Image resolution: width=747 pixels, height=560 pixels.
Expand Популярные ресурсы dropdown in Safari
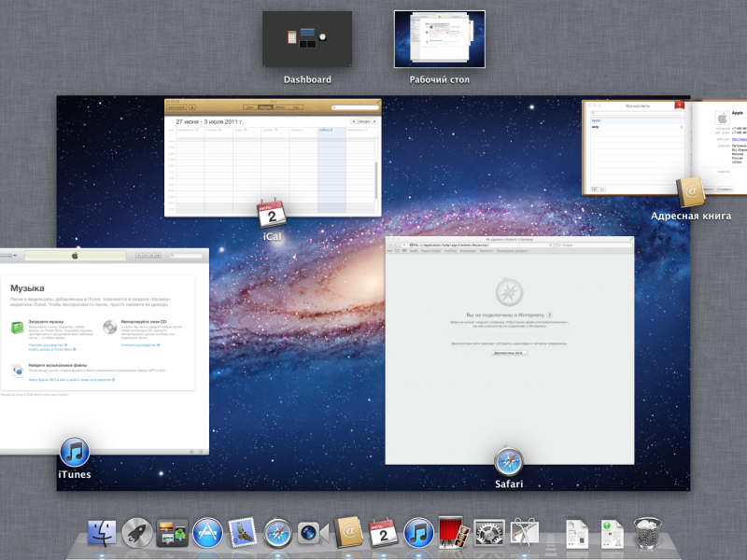pyautogui.click(x=513, y=250)
